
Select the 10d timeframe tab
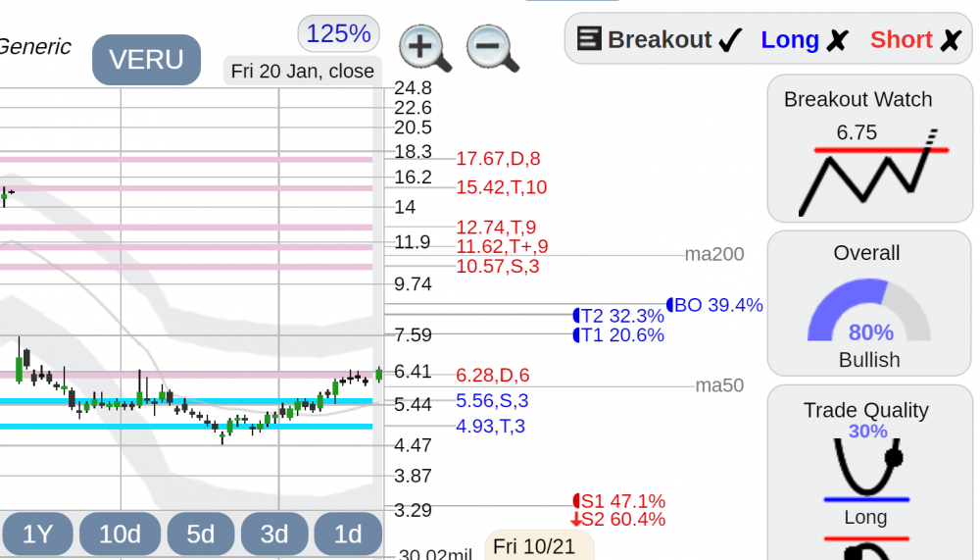point(120,534)
